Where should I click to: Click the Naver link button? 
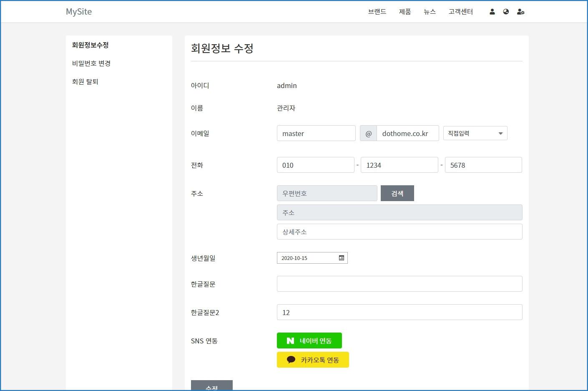click(x=309, y=341)
